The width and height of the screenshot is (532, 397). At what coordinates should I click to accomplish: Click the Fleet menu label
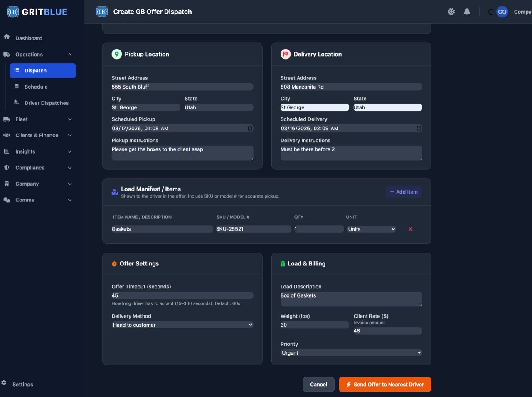(22, 119)
